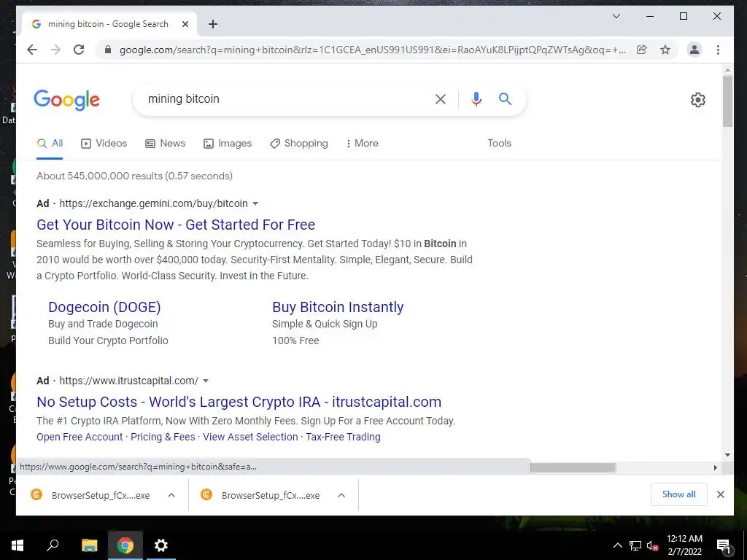This screenshot has width=747, height=560.
Task: Open File Explorer from taskbar
Action: [89, 545]
